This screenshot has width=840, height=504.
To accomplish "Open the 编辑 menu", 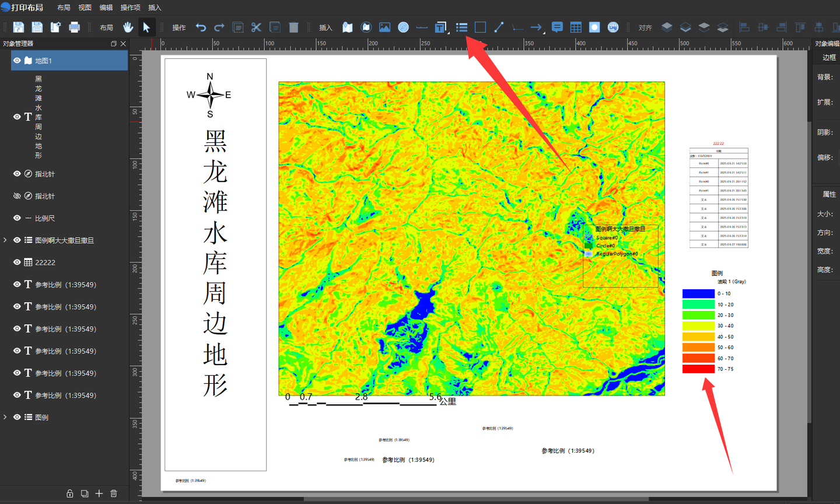I will tap(106, 8).
